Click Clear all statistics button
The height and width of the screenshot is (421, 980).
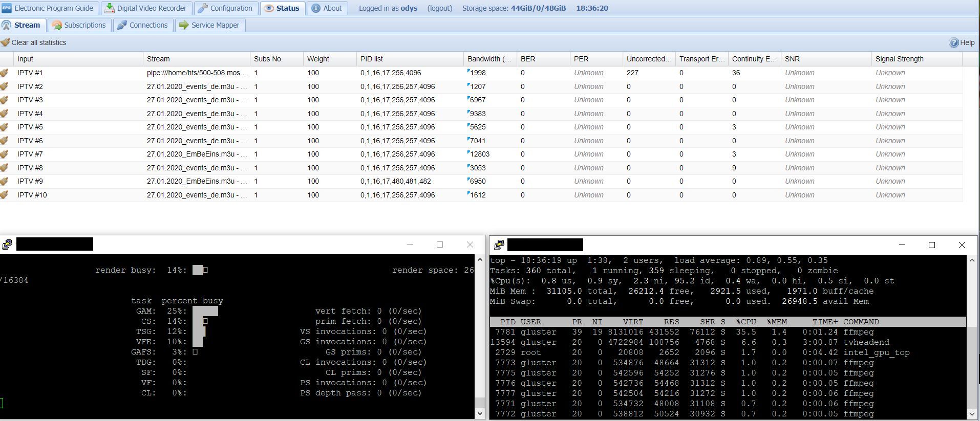[x=34, y=42]
